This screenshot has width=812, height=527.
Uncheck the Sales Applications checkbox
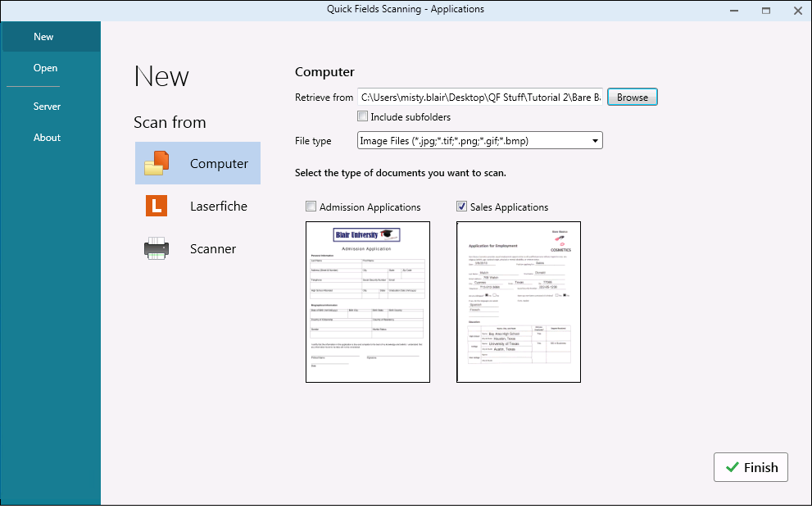point(462,207)
